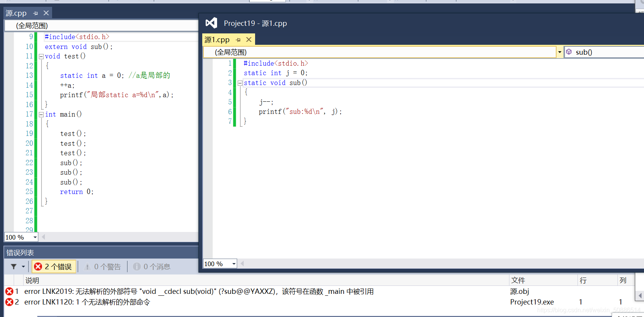Open scope dropdown in 源1.cpp window
Screen dimensions: 644x317
pos(560,52)
